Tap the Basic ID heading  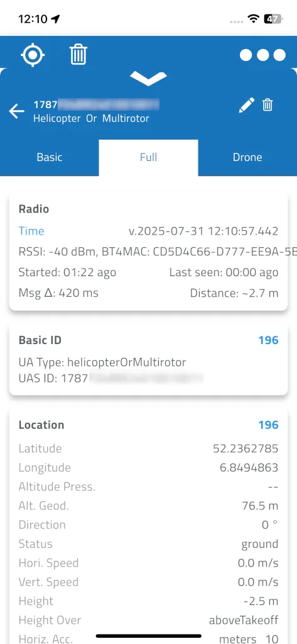[x=40, y=340]
